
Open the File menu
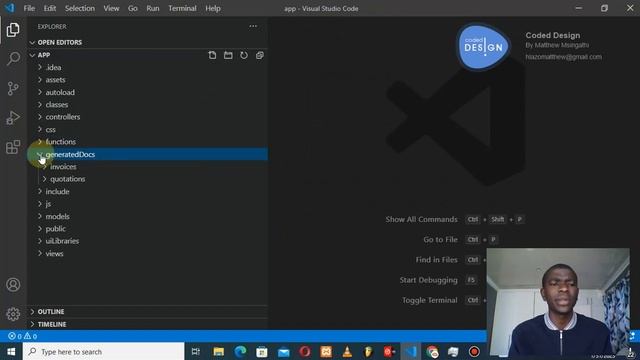[29, 8]
